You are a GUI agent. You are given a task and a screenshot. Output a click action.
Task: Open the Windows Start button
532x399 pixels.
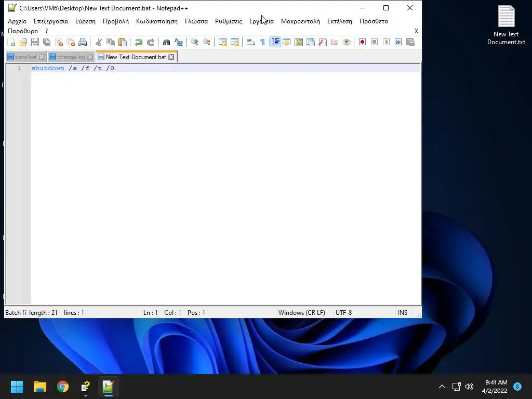(17, 387)
